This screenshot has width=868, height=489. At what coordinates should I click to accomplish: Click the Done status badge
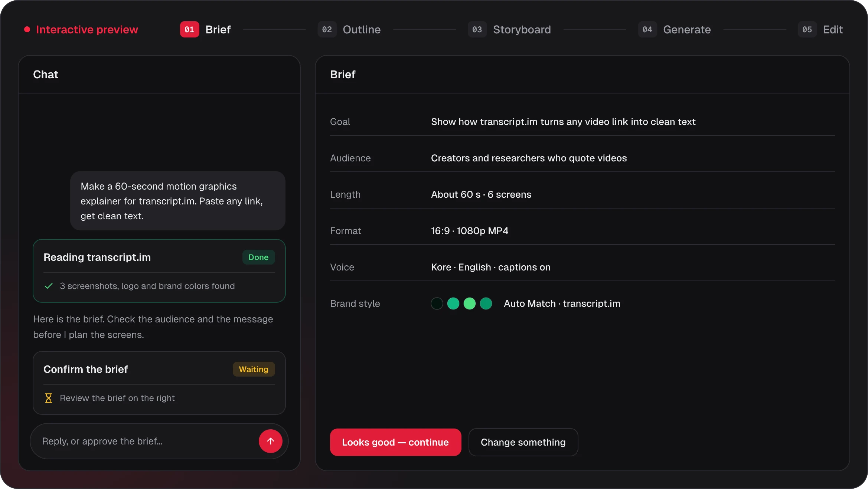pos(258,257)
